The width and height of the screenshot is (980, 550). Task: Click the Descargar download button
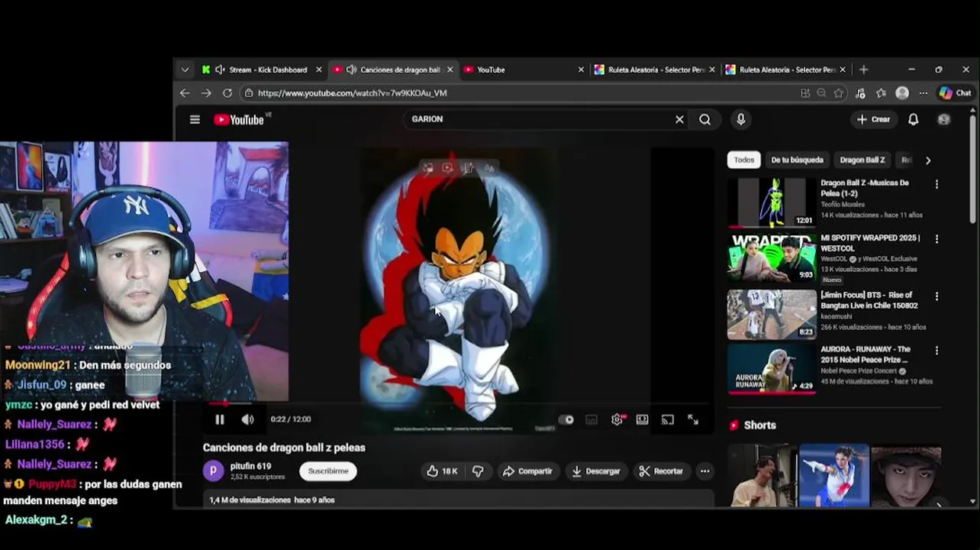pyautogui.click(x=596, y=471)
